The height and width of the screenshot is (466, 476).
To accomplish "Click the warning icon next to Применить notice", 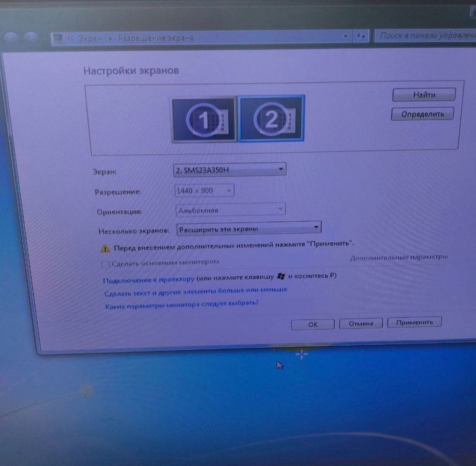I will (105, 248).
